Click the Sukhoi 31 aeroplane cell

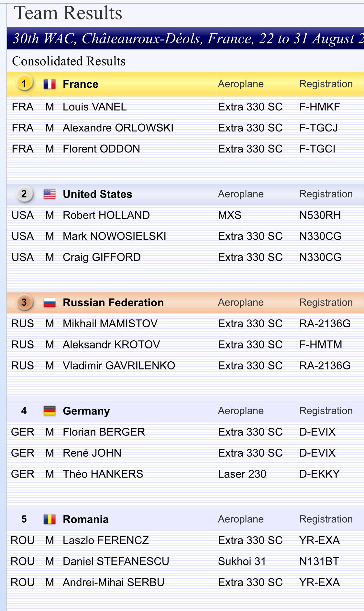pyautogui.click(x=242, y=561)
